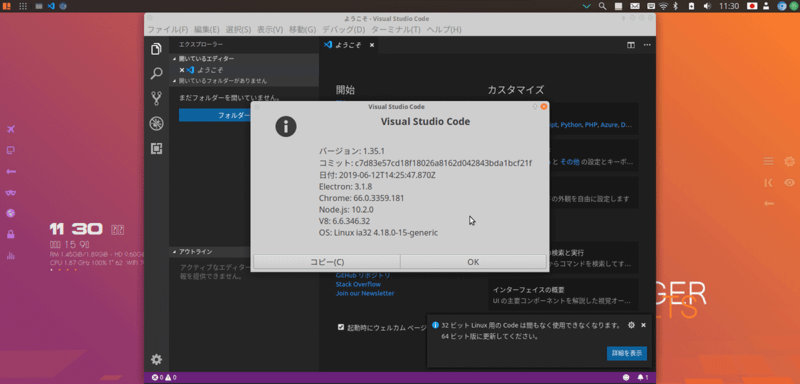Image resolution: width=800 pixels, height=384 pixels.
Task: Click the 詳細を表示 notification button
Action: point(627,353)
